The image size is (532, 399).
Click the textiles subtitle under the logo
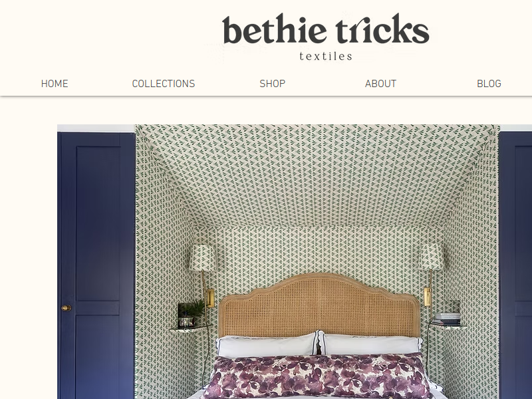pos(326,57)
